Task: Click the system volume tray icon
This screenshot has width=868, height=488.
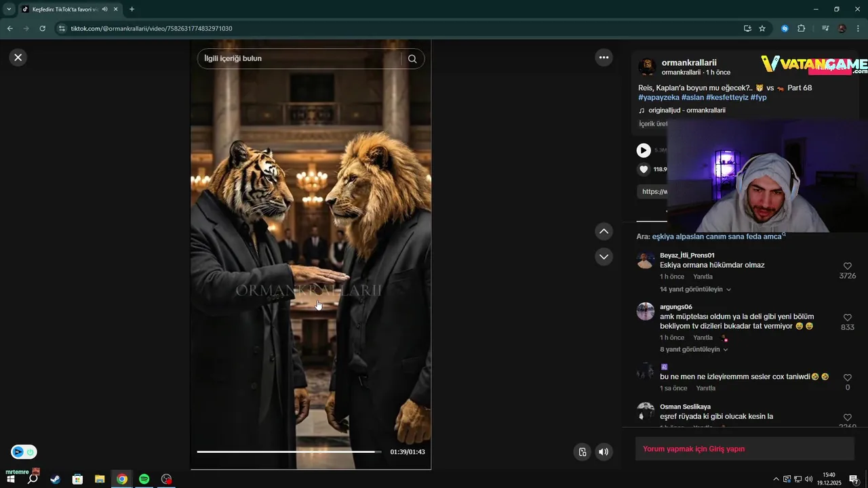Action: 808,479
